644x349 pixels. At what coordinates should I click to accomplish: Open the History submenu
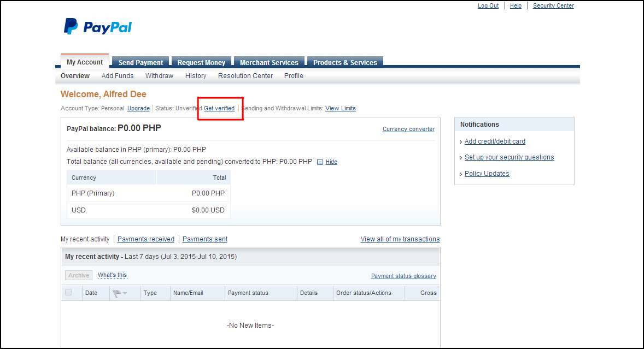pyautogui.click(x=196, y=76)
